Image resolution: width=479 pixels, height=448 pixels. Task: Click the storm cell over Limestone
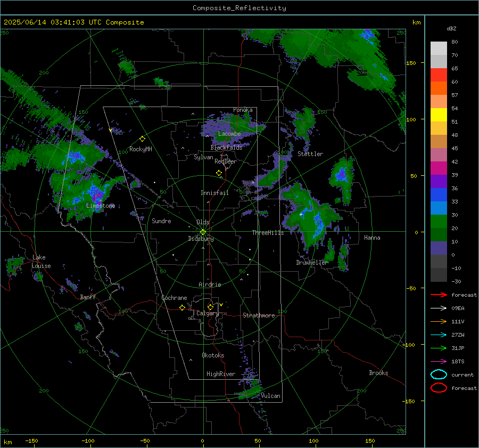coord(96,194)
